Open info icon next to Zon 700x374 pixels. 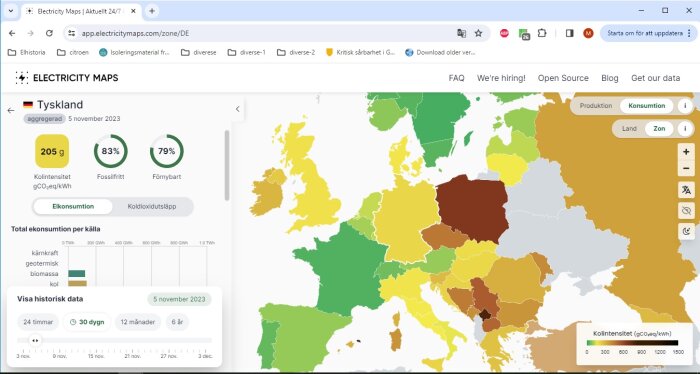click(x=685, y=129)
